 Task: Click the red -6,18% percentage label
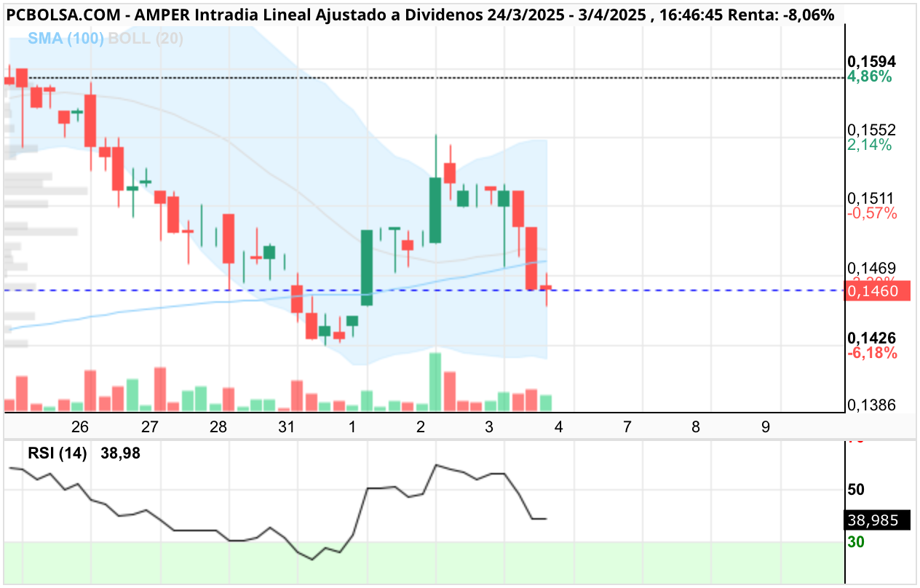point(872,353)
